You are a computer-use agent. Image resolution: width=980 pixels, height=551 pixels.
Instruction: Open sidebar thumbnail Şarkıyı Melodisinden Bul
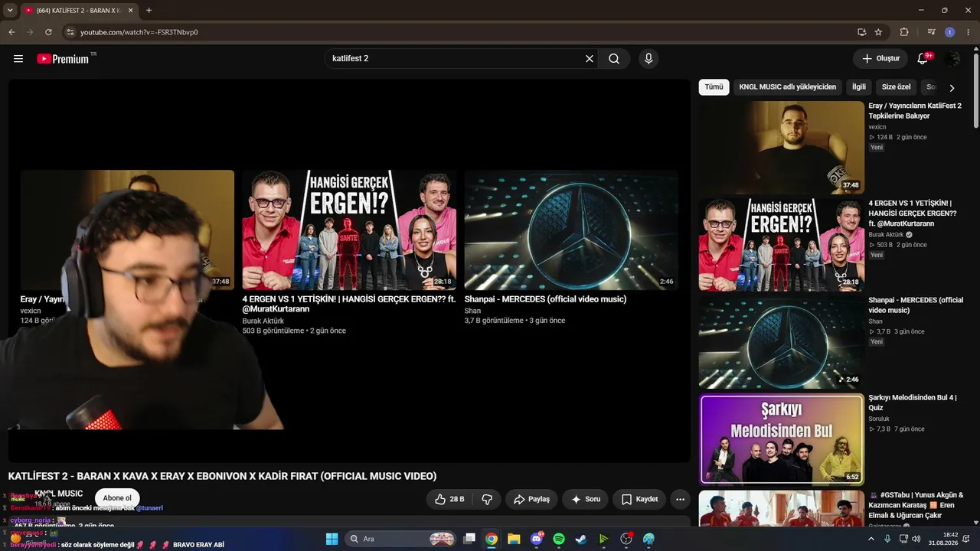coord(781,439)
